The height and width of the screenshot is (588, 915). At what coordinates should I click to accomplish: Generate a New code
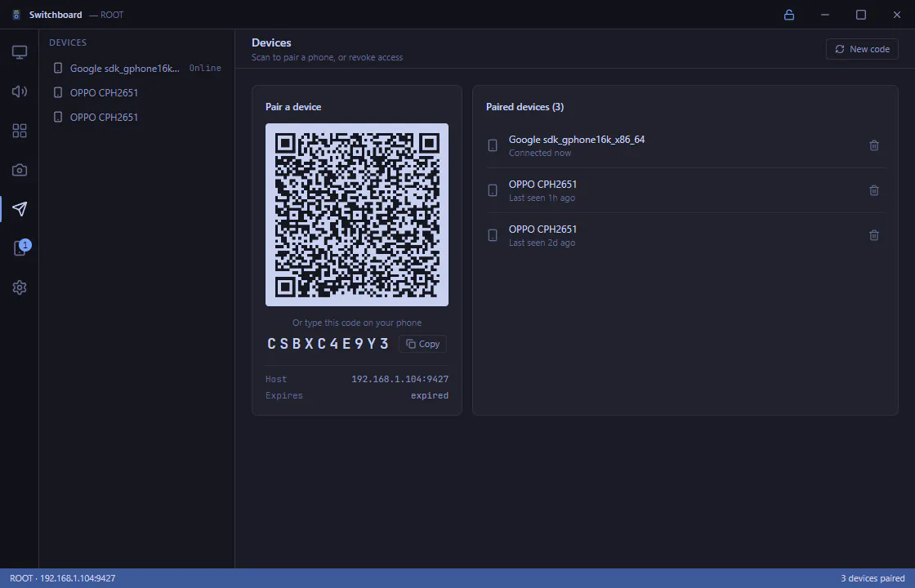pyautogui.click(x=862, y=49)
